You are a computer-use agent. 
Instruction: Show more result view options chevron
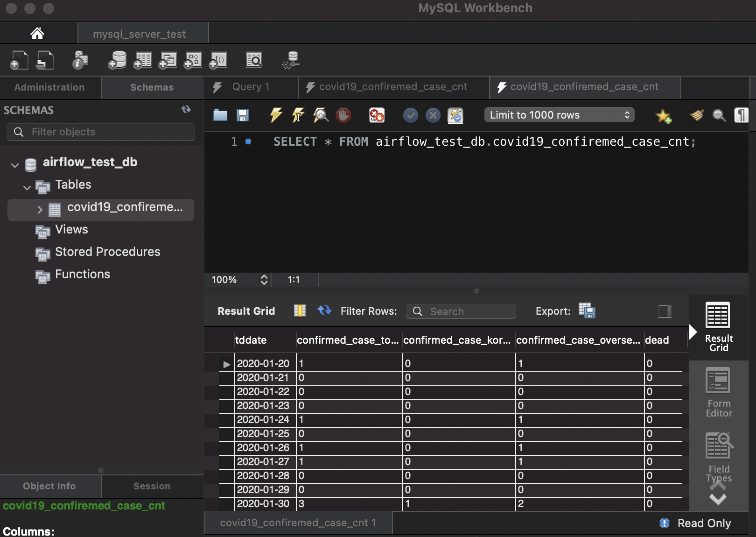(718, 499)
